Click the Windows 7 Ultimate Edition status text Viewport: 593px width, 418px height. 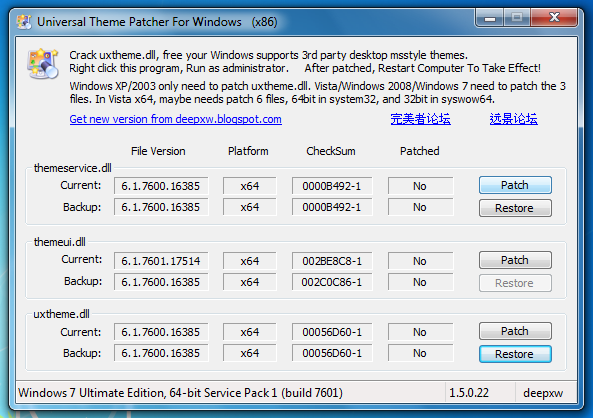(x=180, y=393)
